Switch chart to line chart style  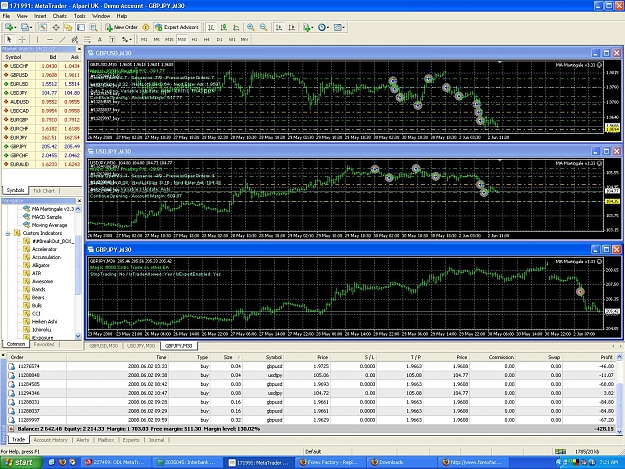pyautogui.click(x=236, y=27)
